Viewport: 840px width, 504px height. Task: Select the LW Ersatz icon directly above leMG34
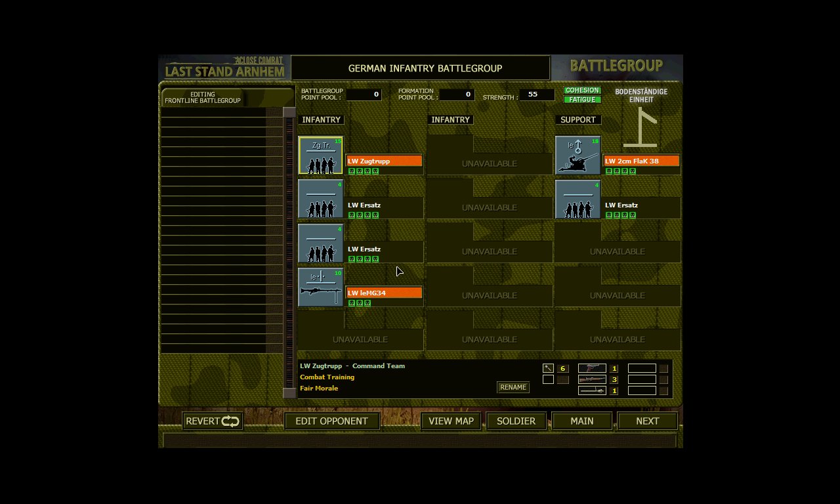tap(321, 243)
